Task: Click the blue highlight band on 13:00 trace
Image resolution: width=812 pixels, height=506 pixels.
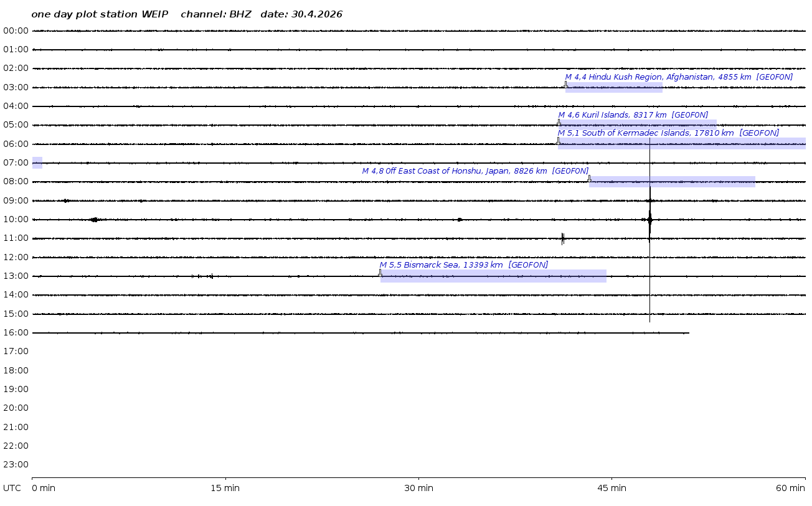Action: 493,276
